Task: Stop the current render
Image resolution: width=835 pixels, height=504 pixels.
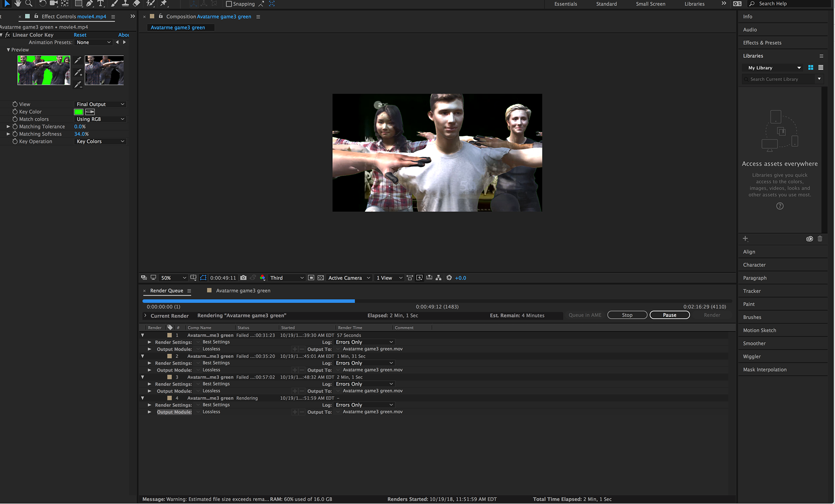Action: pyautogui.click(x=627, y=315)
